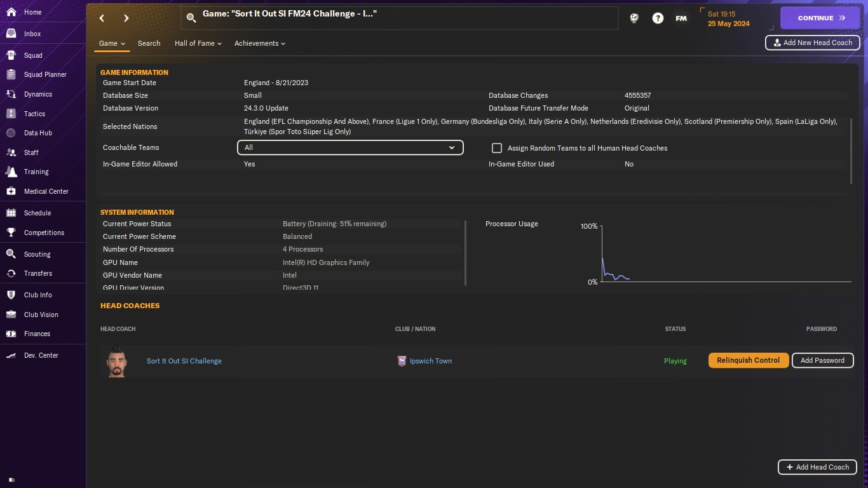The width and height of the screenshot is (868, 488).
Task: Open the Home sidebar icon
Action: (x=11, y=12)
